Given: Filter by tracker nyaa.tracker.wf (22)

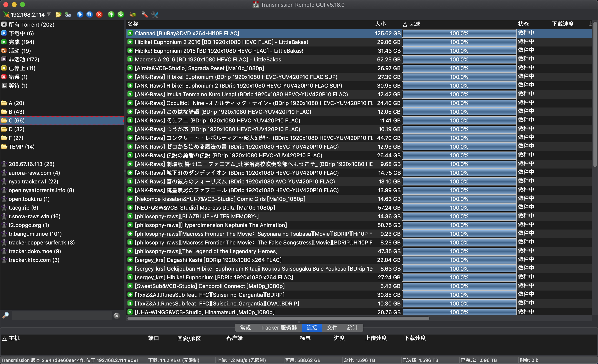Looking at the screenshot, I should click(x=33, y=182).
